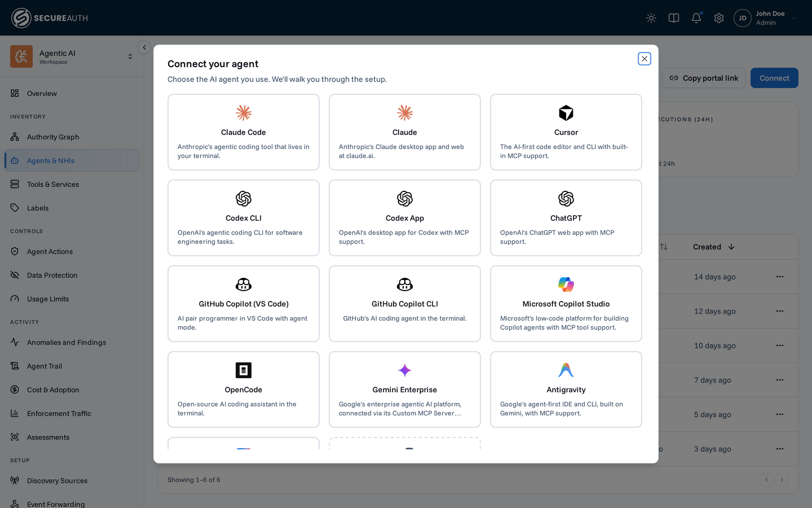812x508 pixels.
Task: Click the blue Connect button
Action: 774,78
